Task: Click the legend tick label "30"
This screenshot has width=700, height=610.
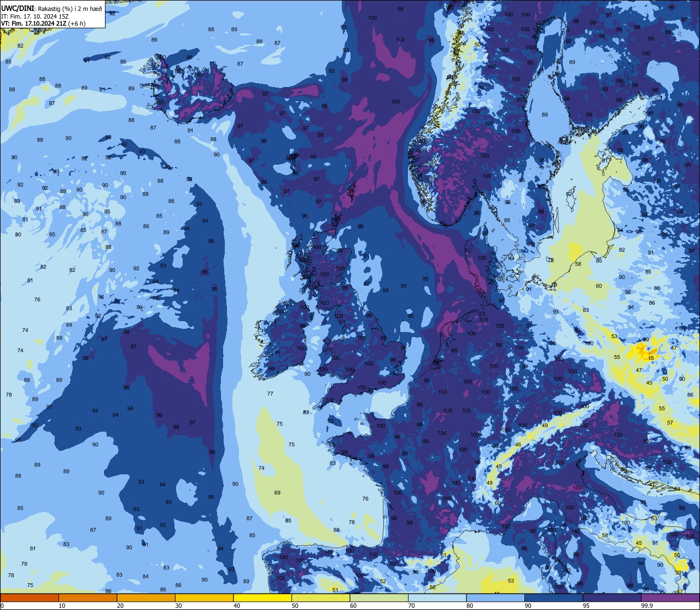Action: [x=178, y=606]
